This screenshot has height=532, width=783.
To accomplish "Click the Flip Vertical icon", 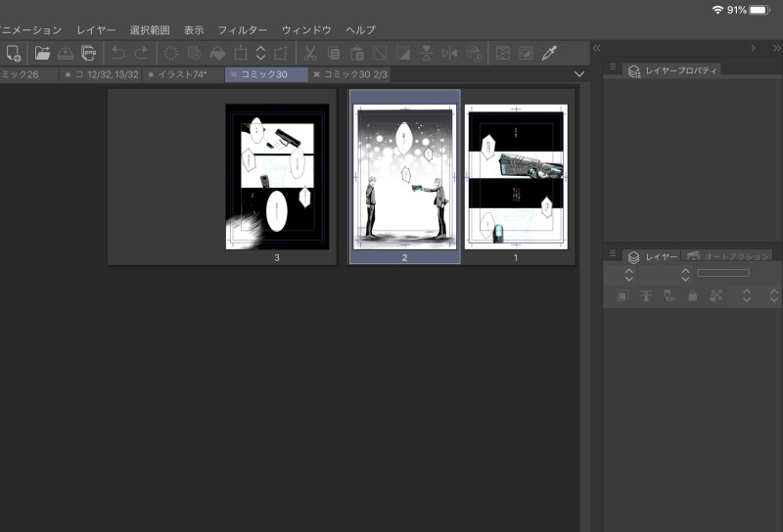I will [427, 53].
